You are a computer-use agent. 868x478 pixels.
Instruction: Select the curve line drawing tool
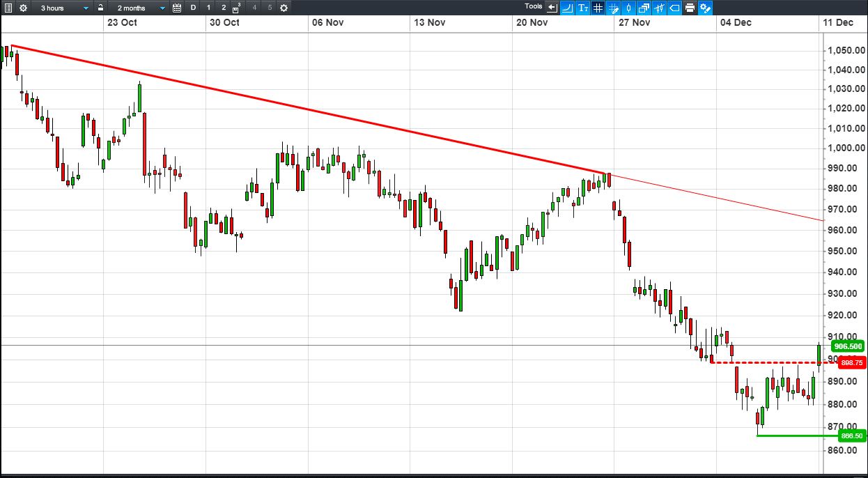tap(568, 8)
